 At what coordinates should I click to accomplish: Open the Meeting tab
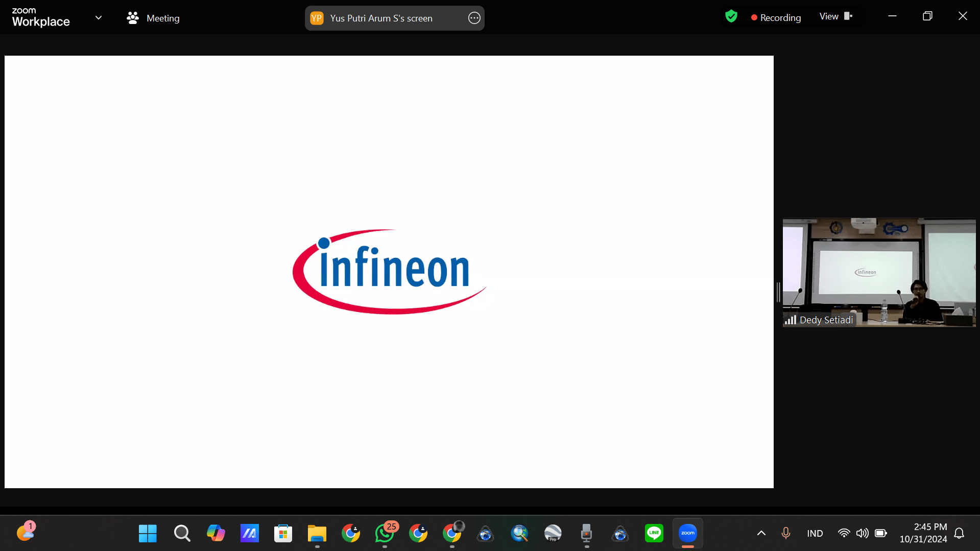[153, 18]
